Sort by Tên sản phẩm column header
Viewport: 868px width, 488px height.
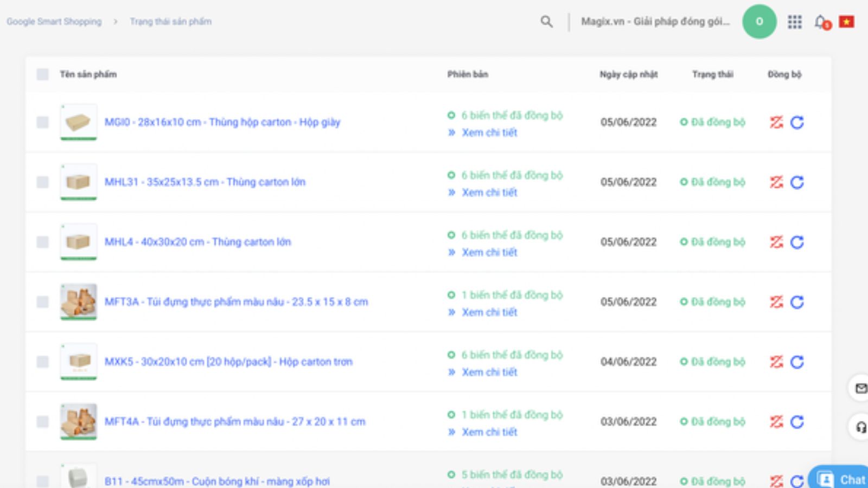[88, 74]
